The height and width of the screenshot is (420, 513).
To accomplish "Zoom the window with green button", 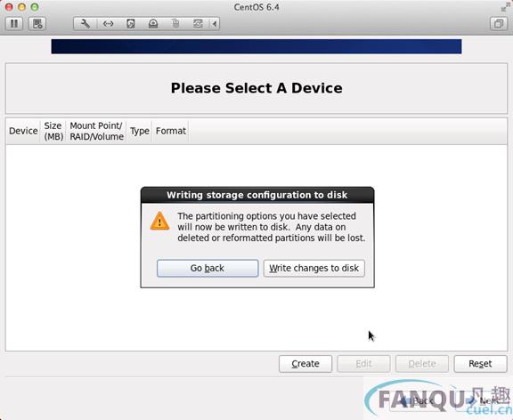I will [35, 7].
